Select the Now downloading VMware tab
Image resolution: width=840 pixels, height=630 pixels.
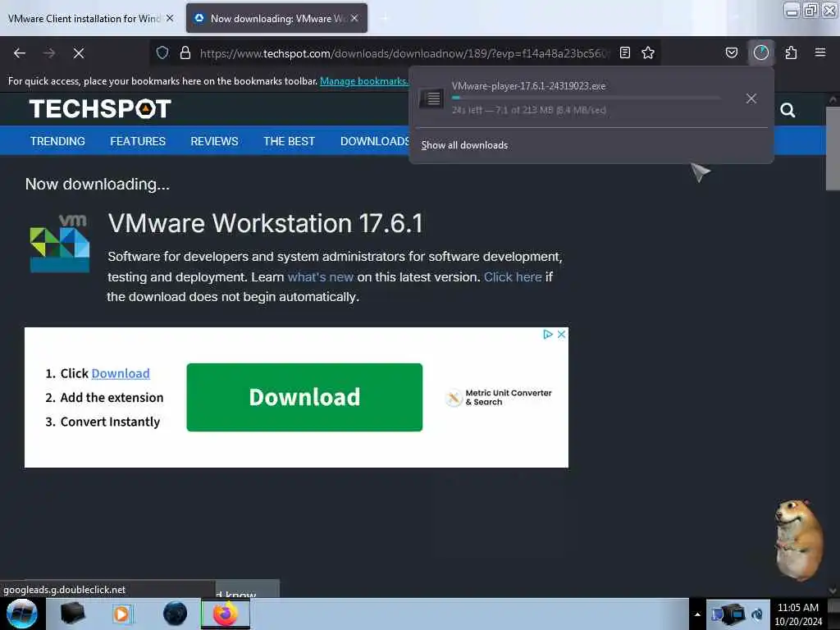tap(276, 18)
